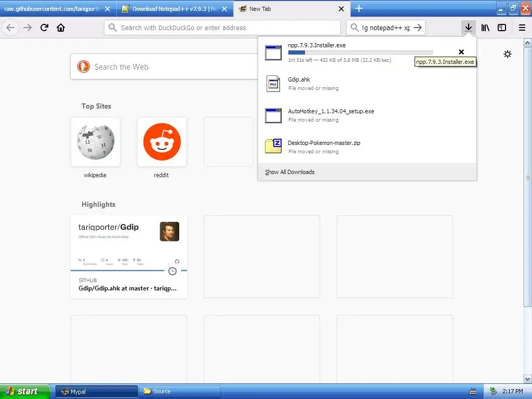
Task: Click the npp.7.9.3.Installer.exe file icon
Action: coord(273,52)
